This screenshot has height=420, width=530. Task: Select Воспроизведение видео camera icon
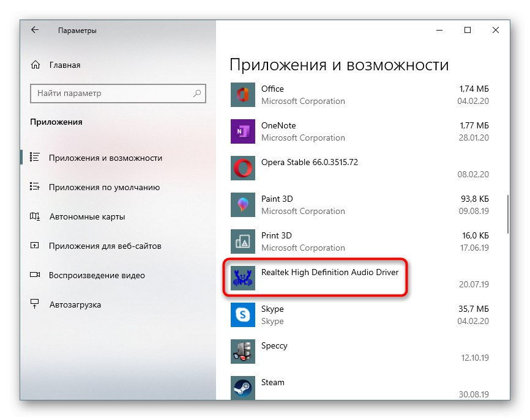point(35,275)
